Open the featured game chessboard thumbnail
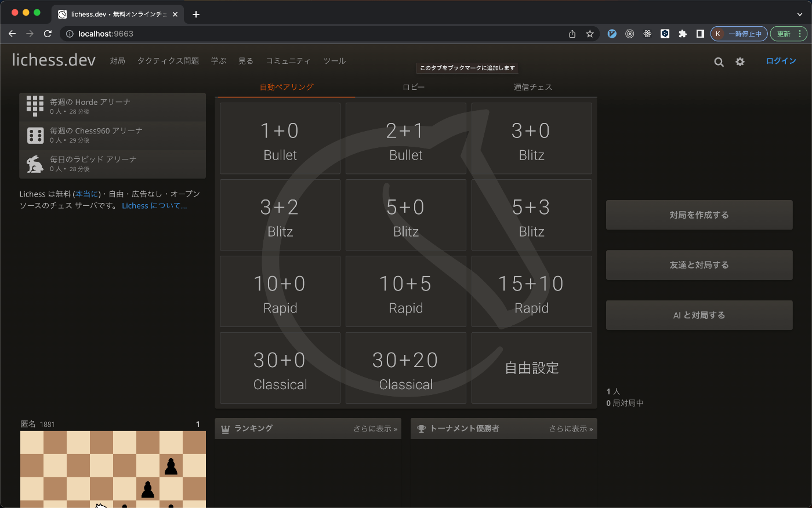 pos(113,469)
